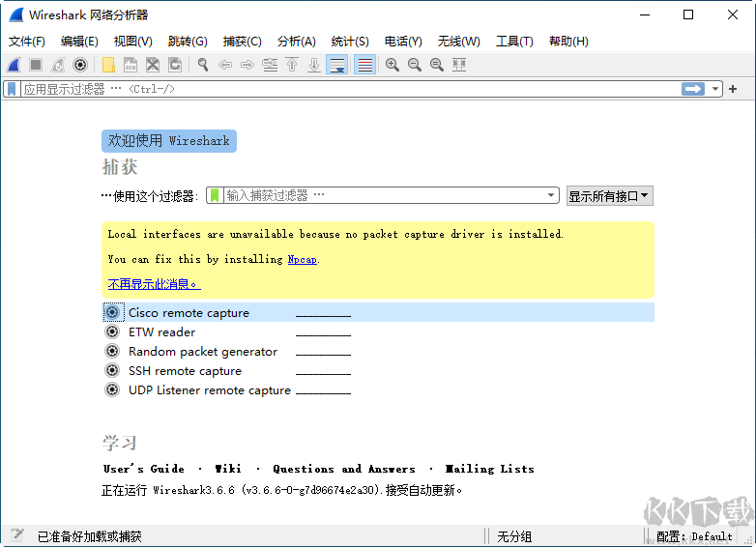Go to first packet icon

click(292, 65)
